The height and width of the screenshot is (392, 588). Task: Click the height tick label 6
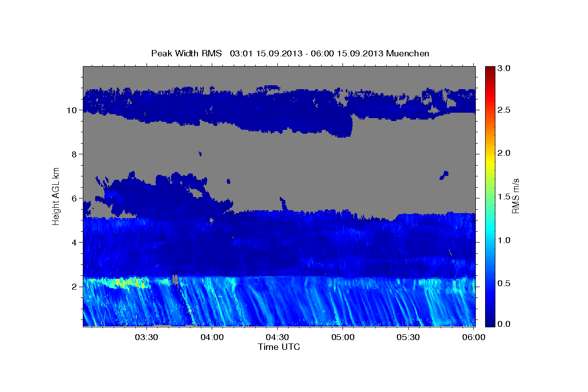(74, 198)
